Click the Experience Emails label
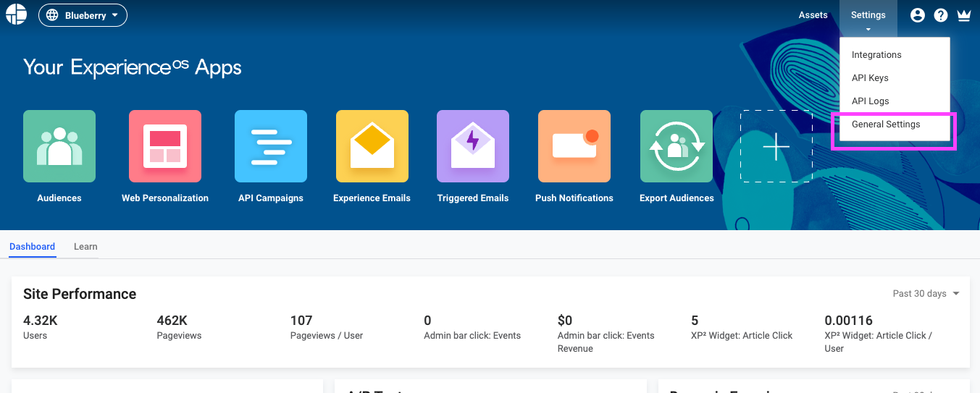 [372, 198]
